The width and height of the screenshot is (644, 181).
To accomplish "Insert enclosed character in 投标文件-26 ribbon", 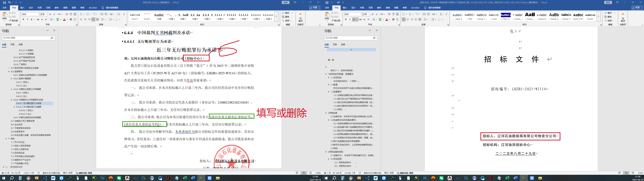I will 75,19.
